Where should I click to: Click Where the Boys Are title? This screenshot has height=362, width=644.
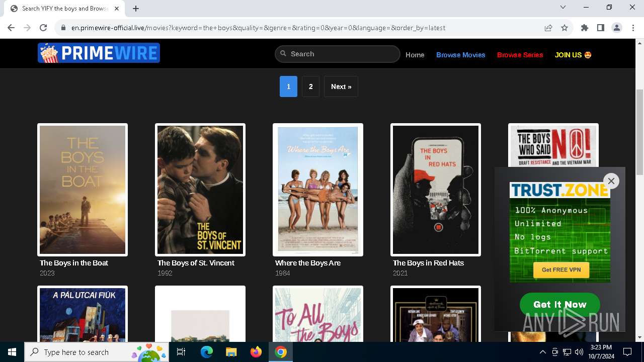point(308,263)
